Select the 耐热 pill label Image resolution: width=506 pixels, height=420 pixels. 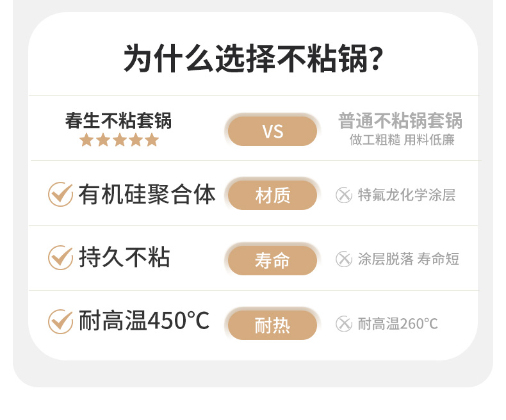pyautogui.click(x=272, y=325)
